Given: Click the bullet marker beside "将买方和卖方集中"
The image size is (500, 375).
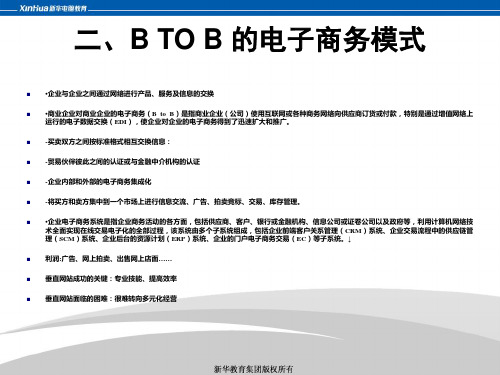Looking at the screenshot, I should coord(29,202).
